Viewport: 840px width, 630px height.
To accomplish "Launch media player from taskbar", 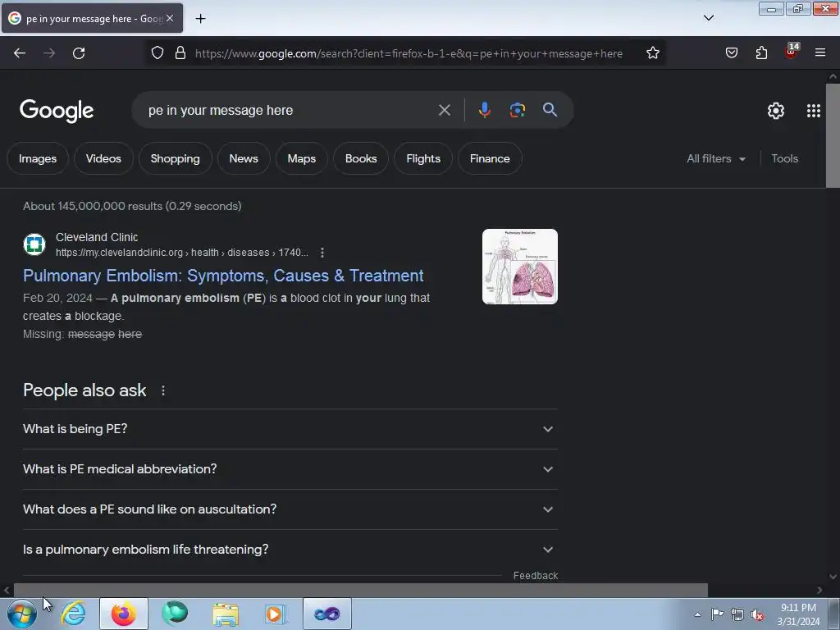I will [x=276, y=614].
